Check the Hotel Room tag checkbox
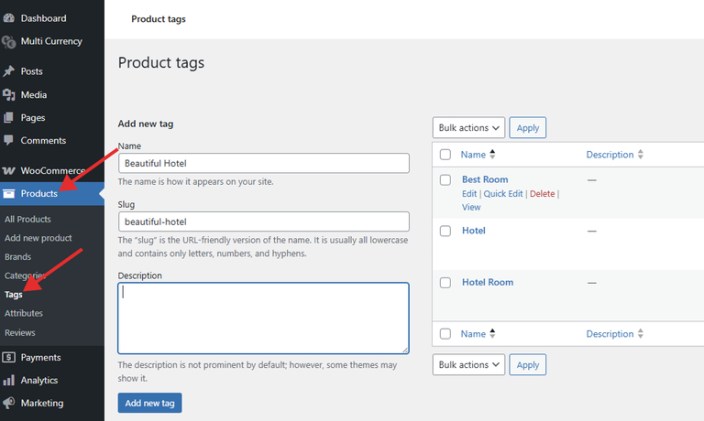704x421 pixels. click(x=445, y=283)
